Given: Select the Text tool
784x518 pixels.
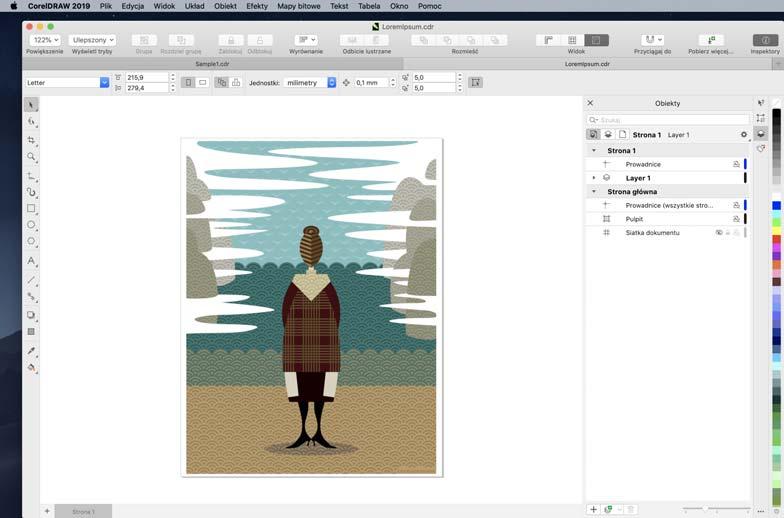Looking at the screenshot, I should pyautogui.click(x=31, y=260).
